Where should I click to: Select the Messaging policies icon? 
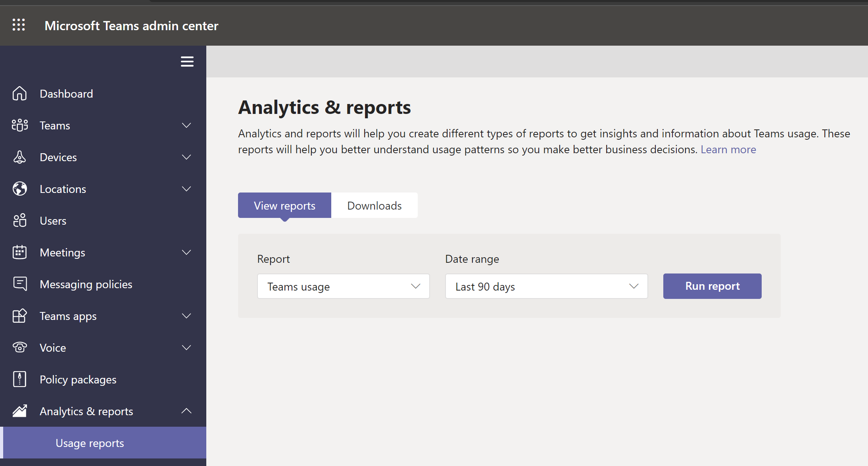19,284
